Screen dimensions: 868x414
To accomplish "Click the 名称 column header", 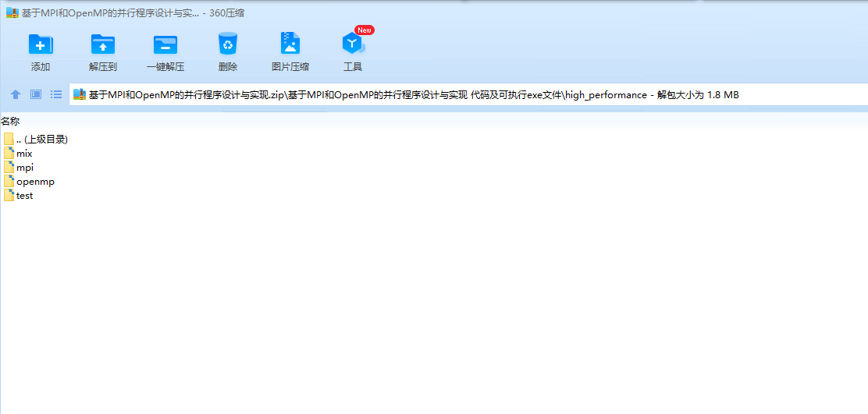I will [10, 121].
